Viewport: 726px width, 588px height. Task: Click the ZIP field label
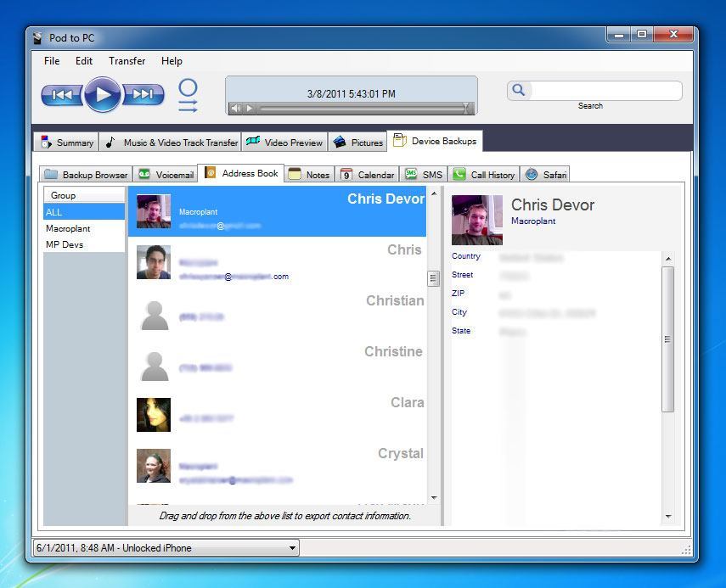pos(458,294)
